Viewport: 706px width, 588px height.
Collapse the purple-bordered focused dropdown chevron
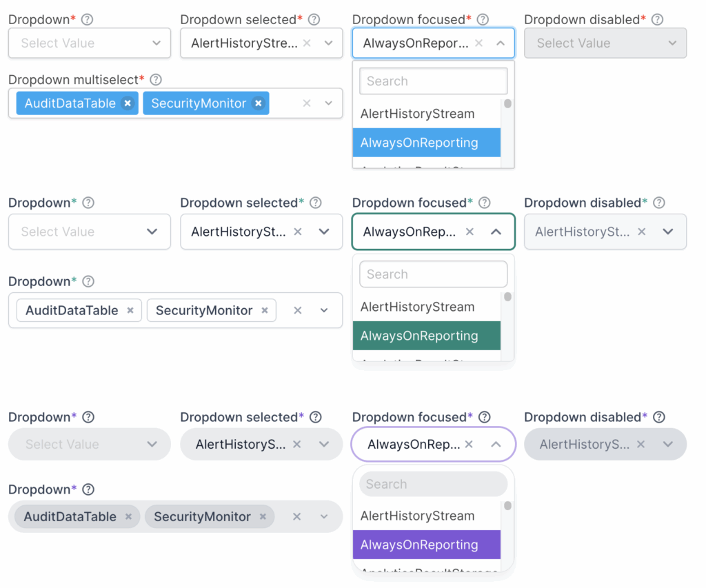click(496, 445)
